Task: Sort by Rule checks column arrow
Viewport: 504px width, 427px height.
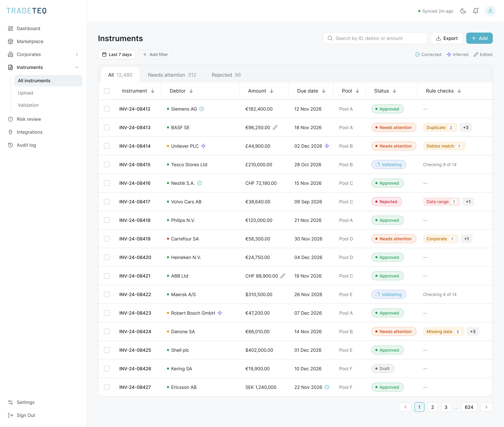Action: coord(459,91)
